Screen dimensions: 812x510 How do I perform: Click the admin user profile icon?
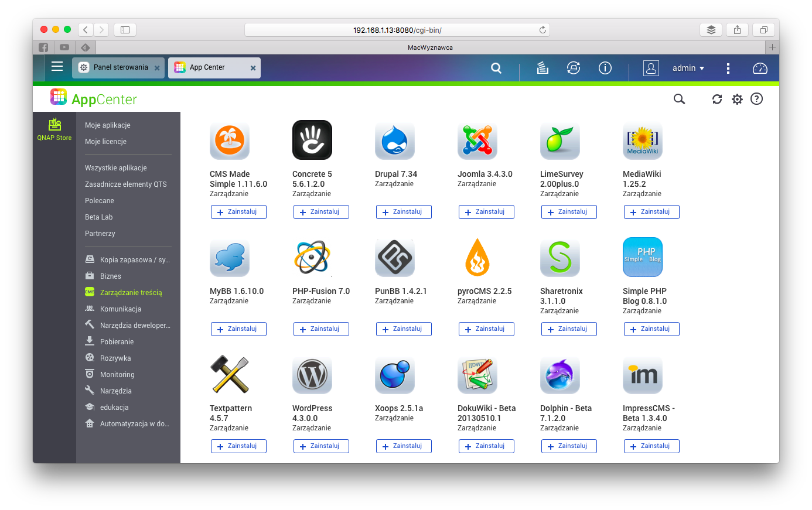click(651, 68)
